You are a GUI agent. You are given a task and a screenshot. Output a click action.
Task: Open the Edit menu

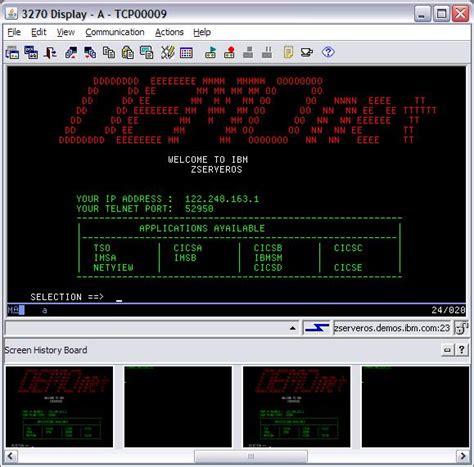pos(39,32)
